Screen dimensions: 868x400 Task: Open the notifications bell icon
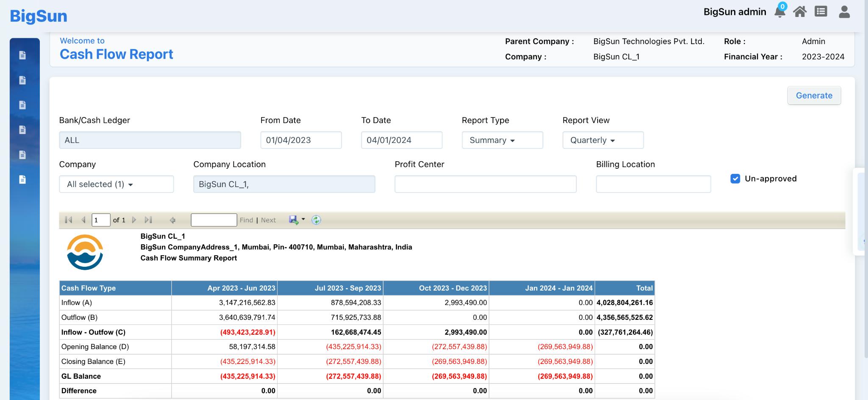point(779,11)
